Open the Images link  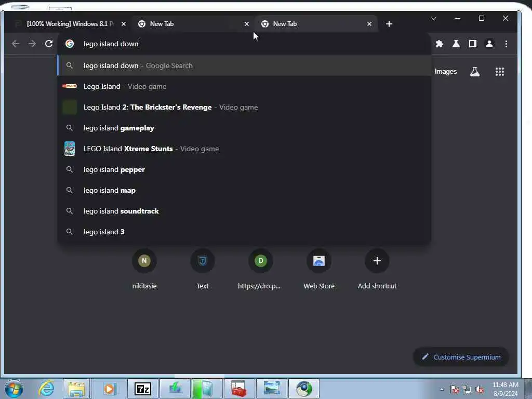click(x=445, y=72)
